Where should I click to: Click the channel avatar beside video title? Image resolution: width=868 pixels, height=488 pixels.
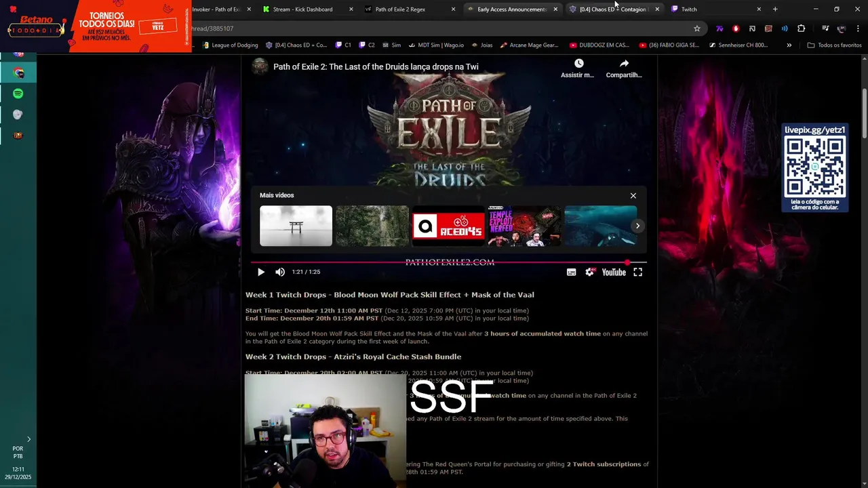pyautogui.click(x=260, y=66)
